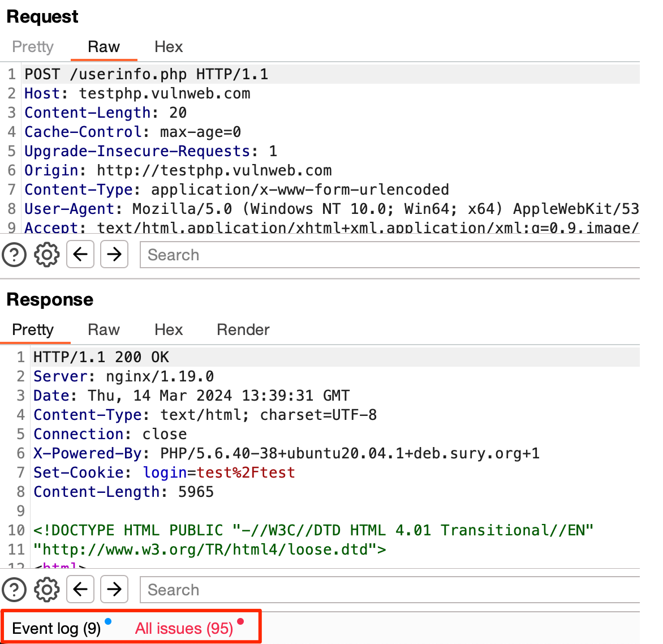This screenshot has width=663, height=644.
Task: Click the Set-Cookie login value in the response
Action: tap(247, 473)
